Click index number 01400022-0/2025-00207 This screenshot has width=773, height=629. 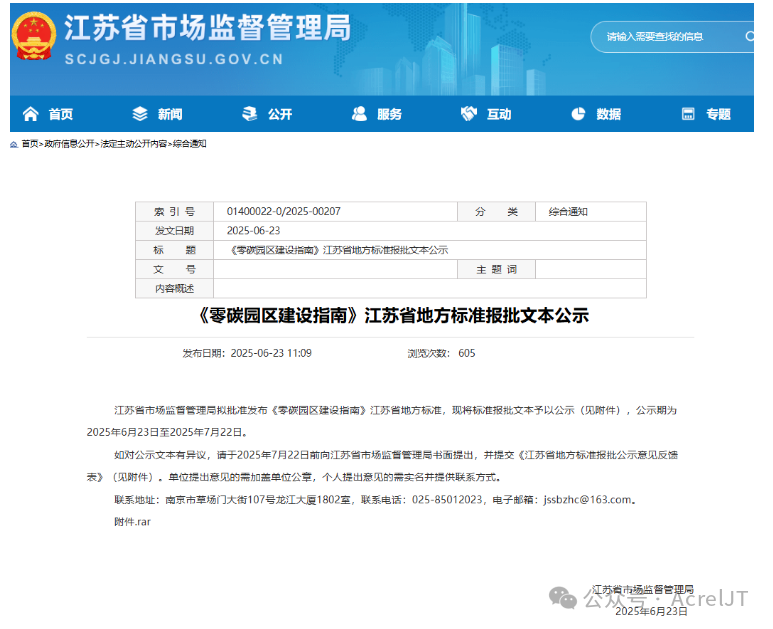tap(283, 211)
